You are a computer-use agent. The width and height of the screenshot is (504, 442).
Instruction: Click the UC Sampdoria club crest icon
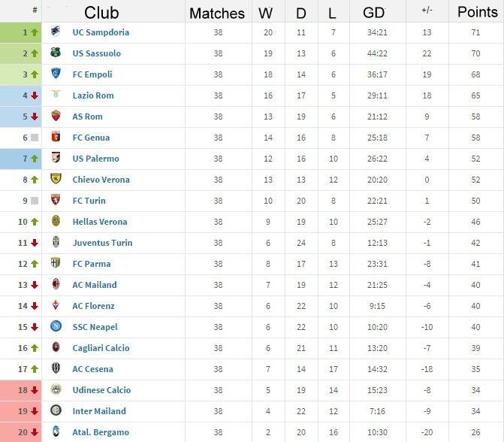(56, 32)
